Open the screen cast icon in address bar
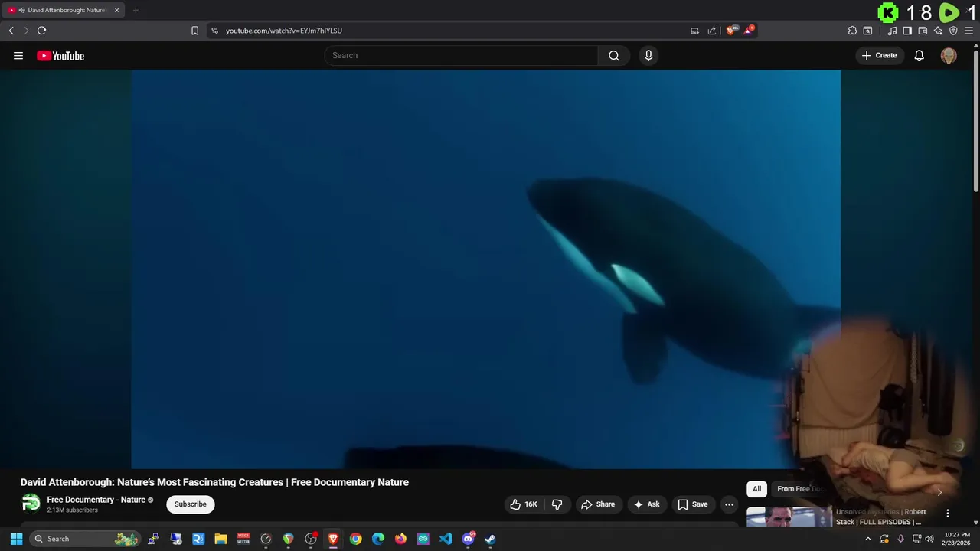This screenshot has height=551, width=980. 694,31
